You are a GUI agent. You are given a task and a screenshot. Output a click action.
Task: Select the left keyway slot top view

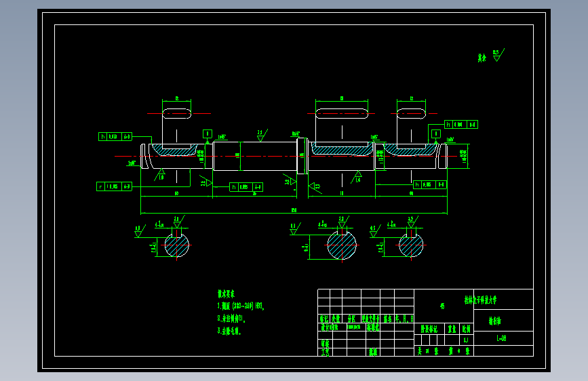click(x=176, y=114)
